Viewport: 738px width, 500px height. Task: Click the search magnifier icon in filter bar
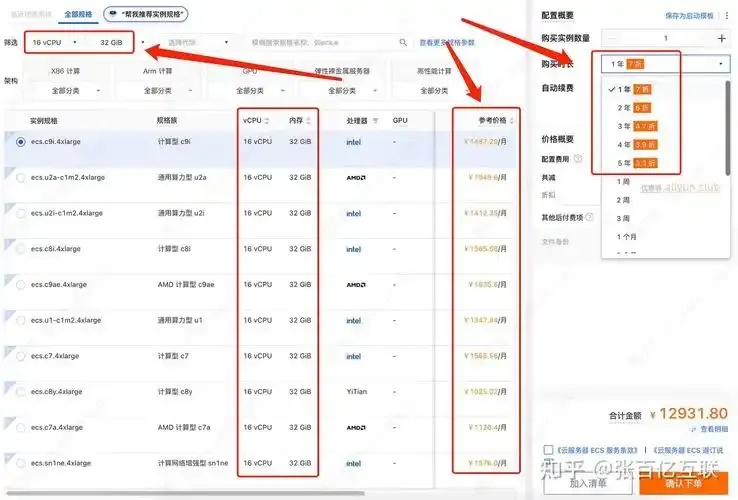pos(403,42)
